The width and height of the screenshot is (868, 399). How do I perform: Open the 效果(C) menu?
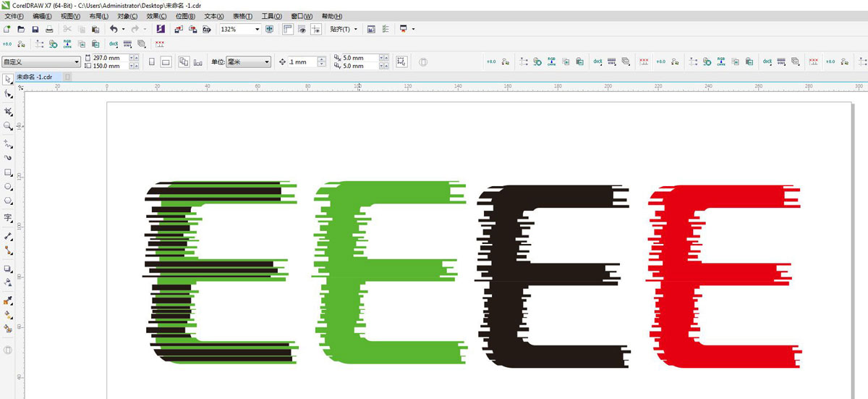click(x=156, y=16)
